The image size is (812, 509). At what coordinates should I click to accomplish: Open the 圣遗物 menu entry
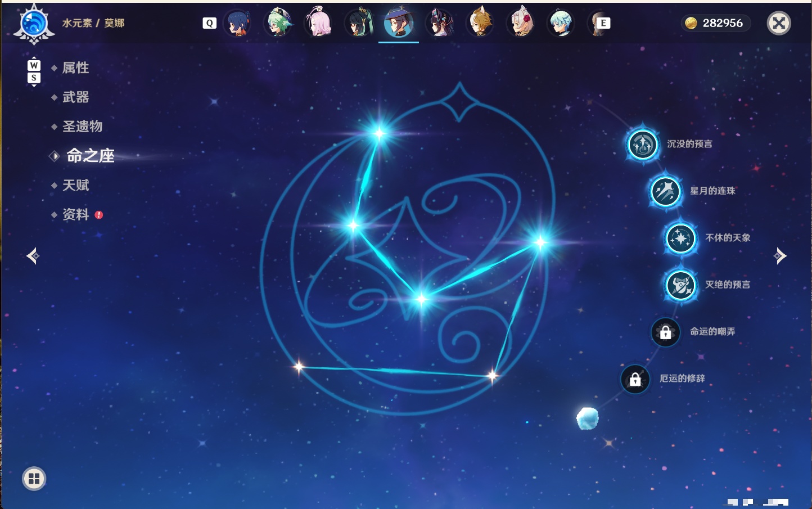(x=82, y=127)
